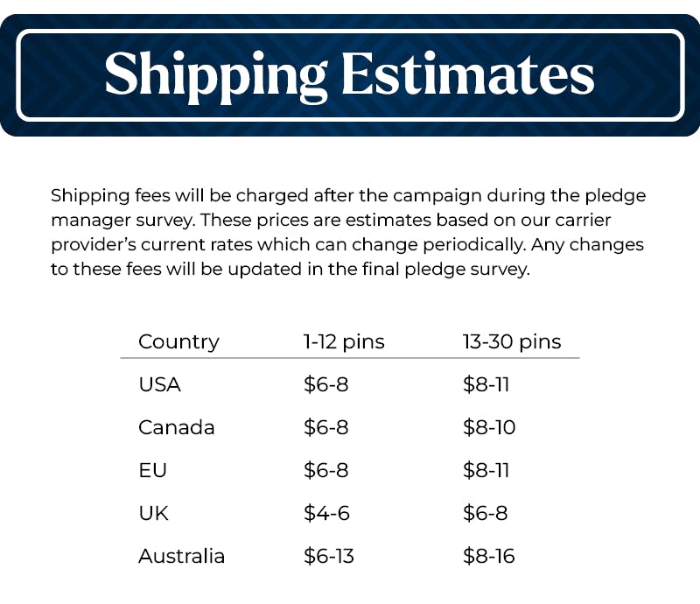The width and height of the screenshot is (700, 604).
Task: Select UK price for 13-30 pins
Action: click(485, 513)
